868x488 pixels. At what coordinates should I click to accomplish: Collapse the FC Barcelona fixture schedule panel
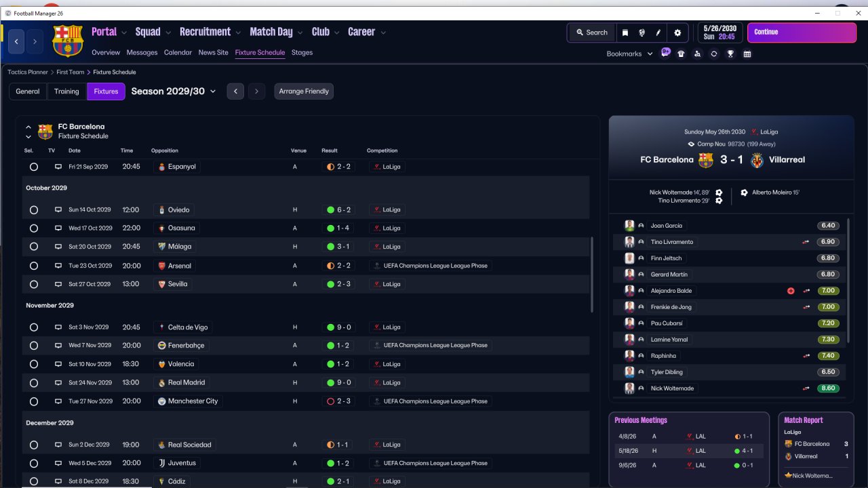(28, 127)
